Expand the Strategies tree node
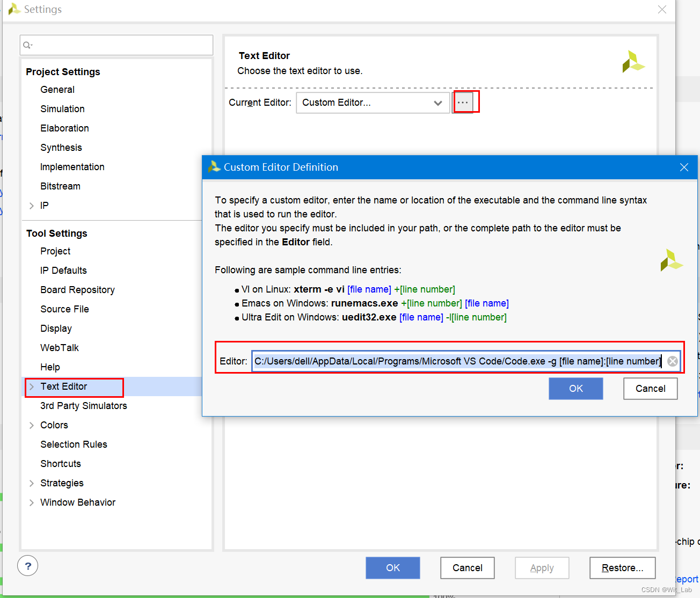 (x=31, y=483)
